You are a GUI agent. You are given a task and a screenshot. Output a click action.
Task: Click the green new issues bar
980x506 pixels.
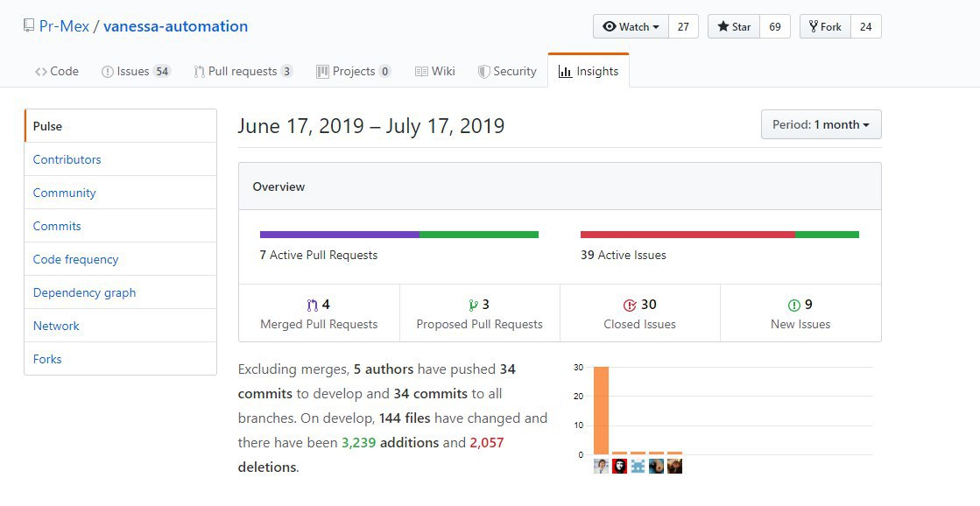coord(827,235)
